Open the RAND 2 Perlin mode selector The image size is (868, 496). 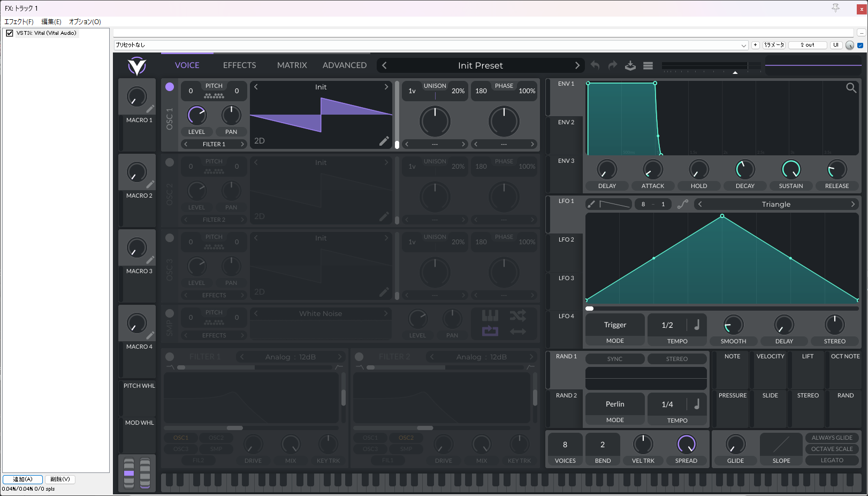click(615, 404)
